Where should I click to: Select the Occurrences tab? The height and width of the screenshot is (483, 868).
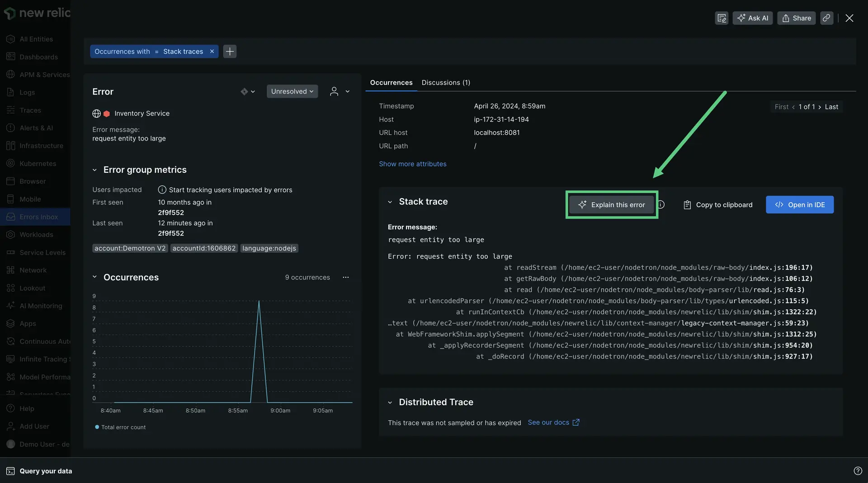[x=391, y=83]
